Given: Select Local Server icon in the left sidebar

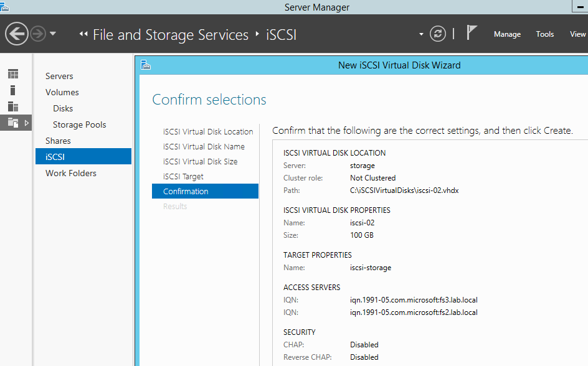Looking at the screenshot, I should pos(13,90).
